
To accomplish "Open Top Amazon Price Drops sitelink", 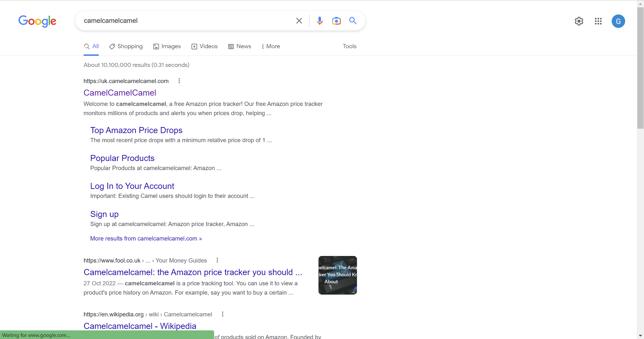I will pyautogui.click(x=136, y=130).
